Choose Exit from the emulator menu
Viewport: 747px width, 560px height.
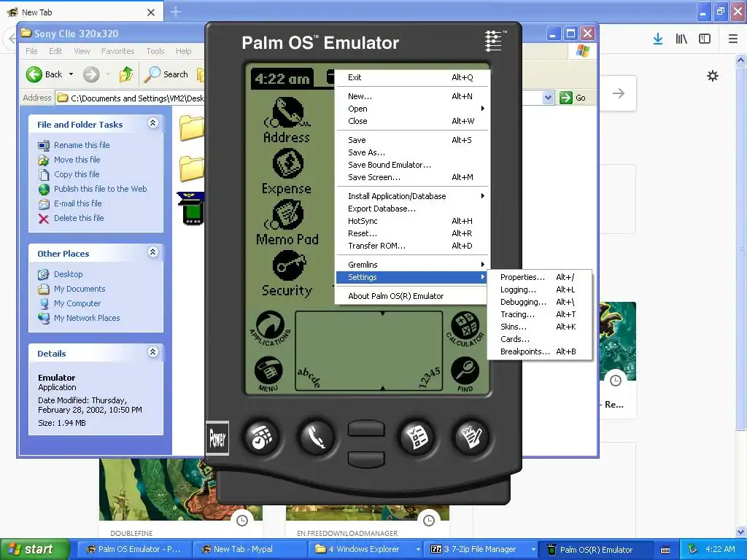[413, 77]
